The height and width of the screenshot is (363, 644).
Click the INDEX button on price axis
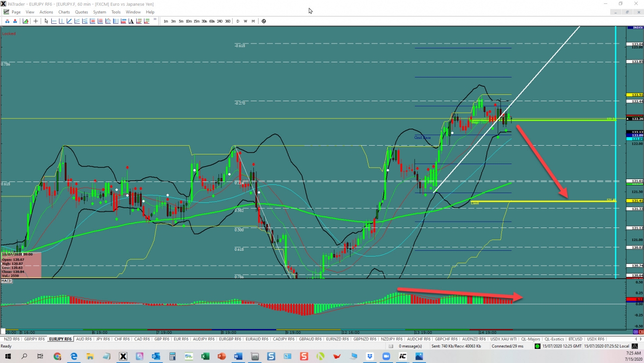pos(634,28)
